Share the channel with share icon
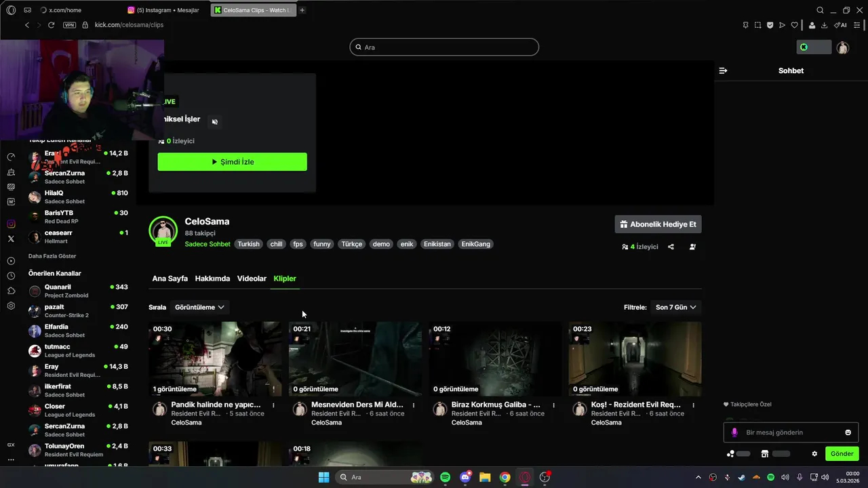868x488 pixels. pyautogui.click(x=671, y=247)
